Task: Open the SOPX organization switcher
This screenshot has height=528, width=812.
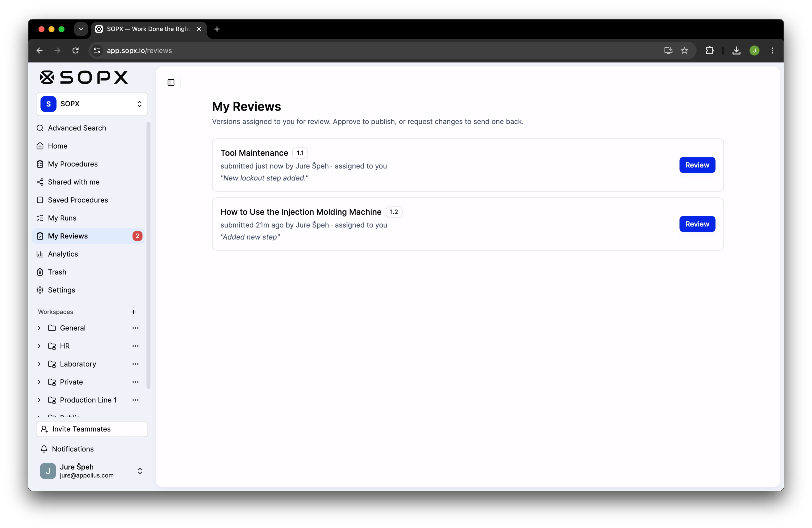Action: (x=92, y=104)
